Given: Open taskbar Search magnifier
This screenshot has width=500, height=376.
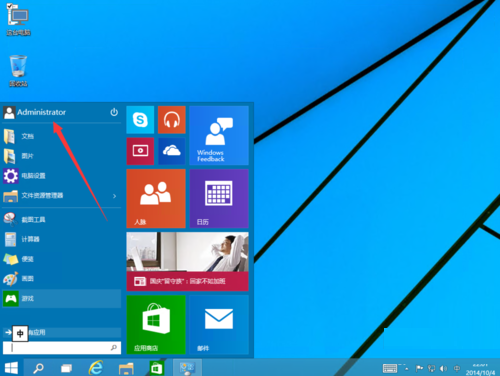Looking at the screenshot, I should point(38,368).
